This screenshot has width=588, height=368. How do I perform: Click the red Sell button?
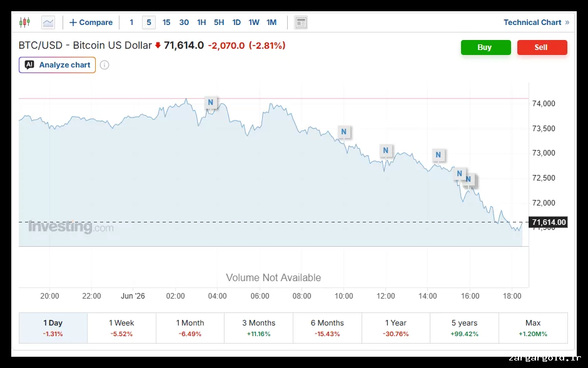coord(542,47)
